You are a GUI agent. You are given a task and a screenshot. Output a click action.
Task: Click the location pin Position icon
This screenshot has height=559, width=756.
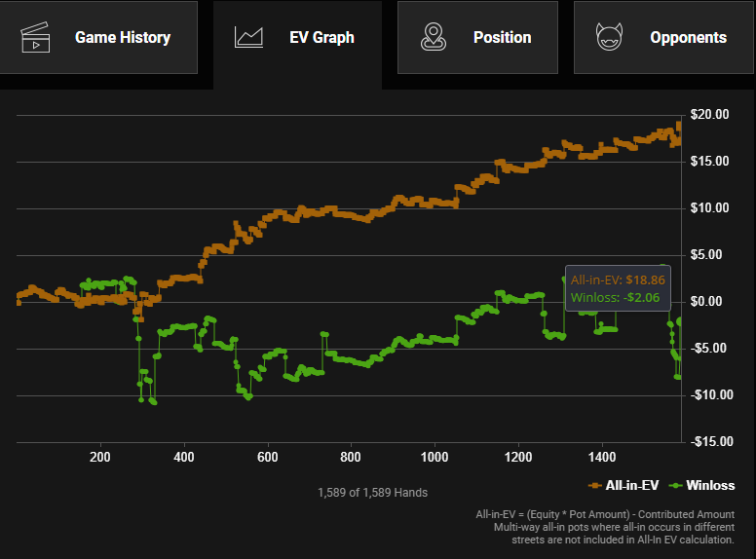pos(434,37)
